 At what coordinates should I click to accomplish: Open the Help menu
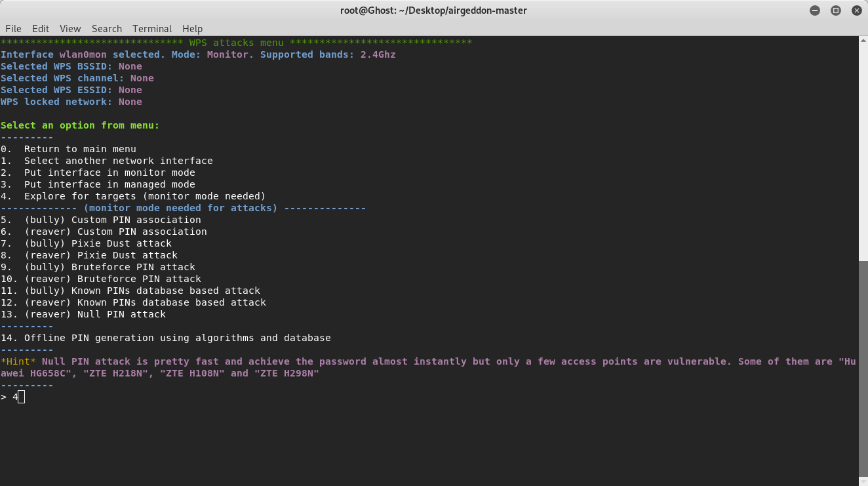pyautogui.click(x=192, y=29)
